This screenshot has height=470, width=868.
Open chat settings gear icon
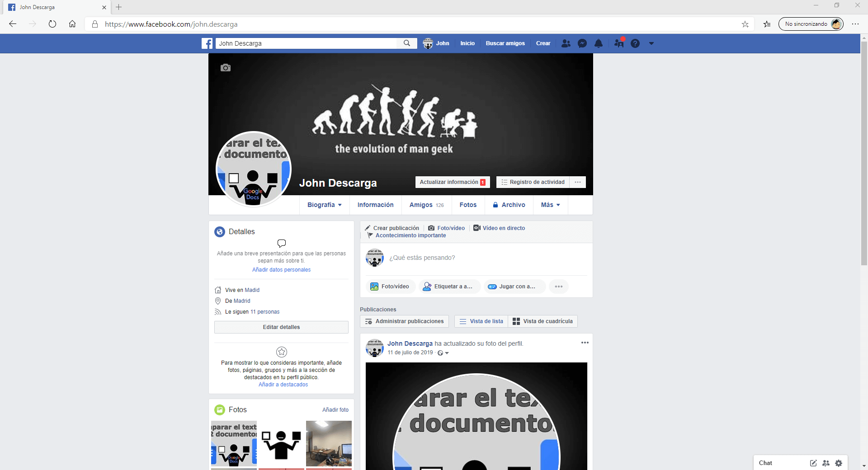pos(839,463)
